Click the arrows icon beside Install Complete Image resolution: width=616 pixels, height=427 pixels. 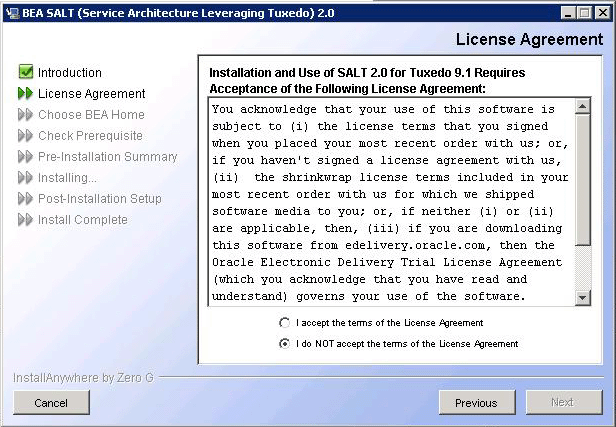[26, 220]
